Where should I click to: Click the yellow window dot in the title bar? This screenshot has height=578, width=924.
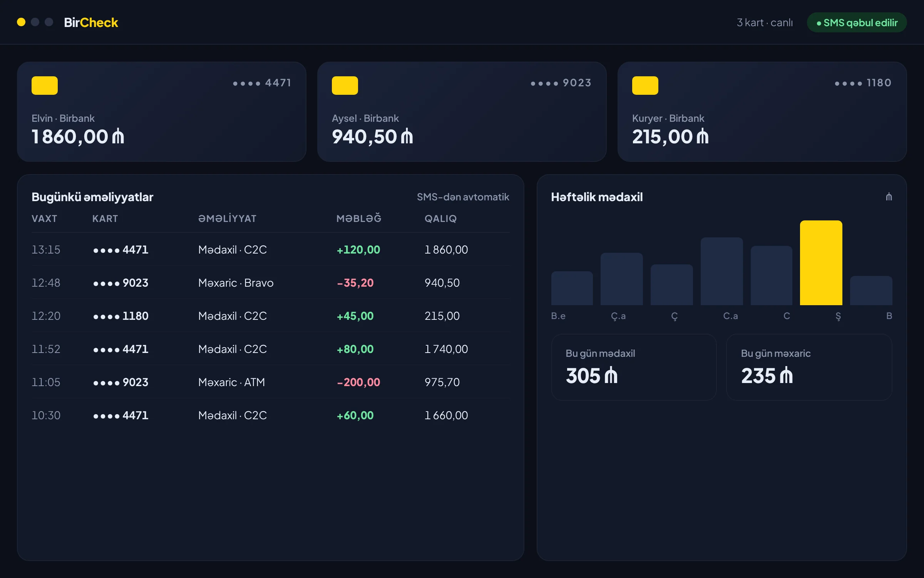pyautogui.click(x=21, y=22)
